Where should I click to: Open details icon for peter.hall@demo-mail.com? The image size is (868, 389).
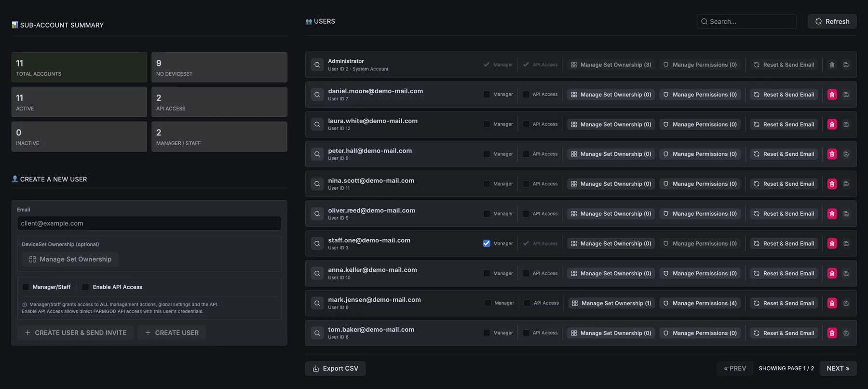317,154
